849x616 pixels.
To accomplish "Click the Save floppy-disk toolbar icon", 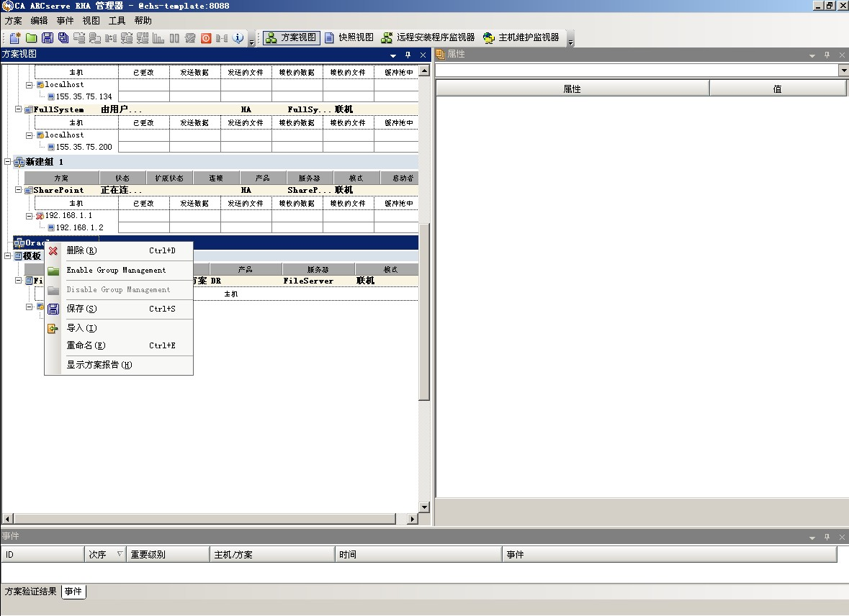I will [x=48, y=38].
